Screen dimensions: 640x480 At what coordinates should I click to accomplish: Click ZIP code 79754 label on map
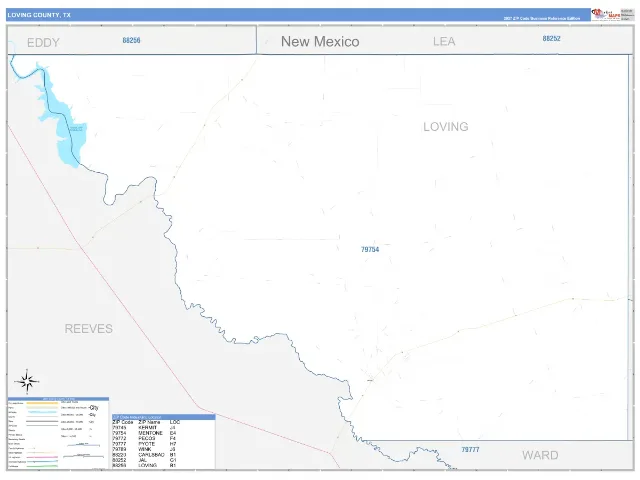[370, 249]
